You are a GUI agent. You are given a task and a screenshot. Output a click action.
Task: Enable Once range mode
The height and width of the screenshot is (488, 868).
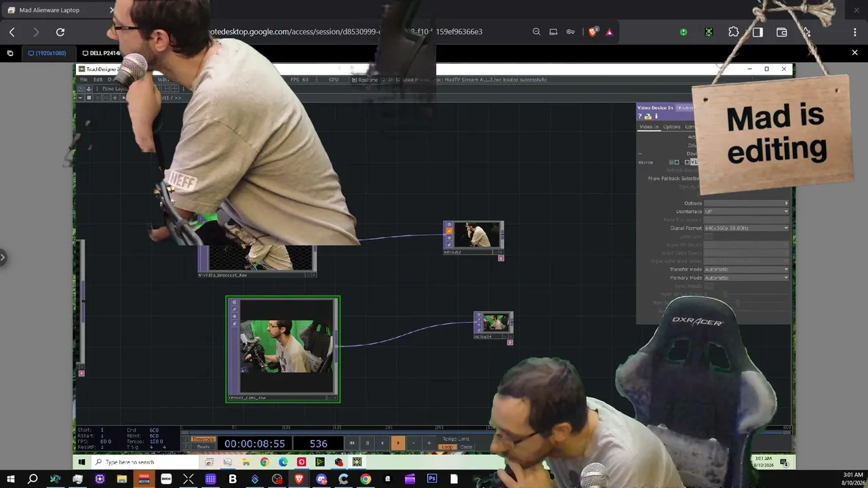466,447
